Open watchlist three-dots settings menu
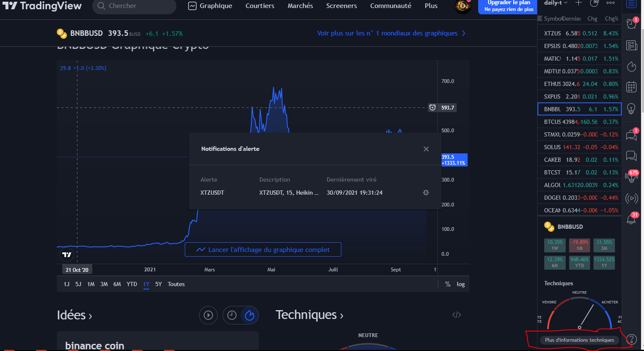Image resolution: width=644 pixels, height=351 pixels. click(x=610, y=3)
